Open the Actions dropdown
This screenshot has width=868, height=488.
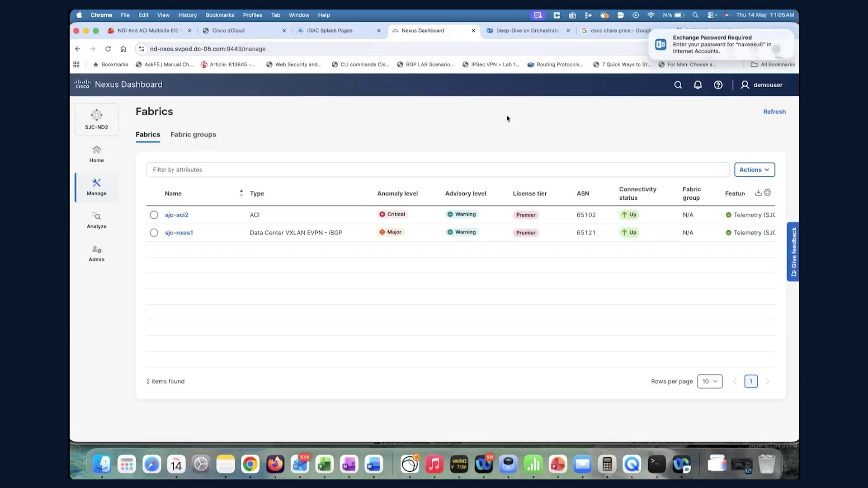[755, 169]
